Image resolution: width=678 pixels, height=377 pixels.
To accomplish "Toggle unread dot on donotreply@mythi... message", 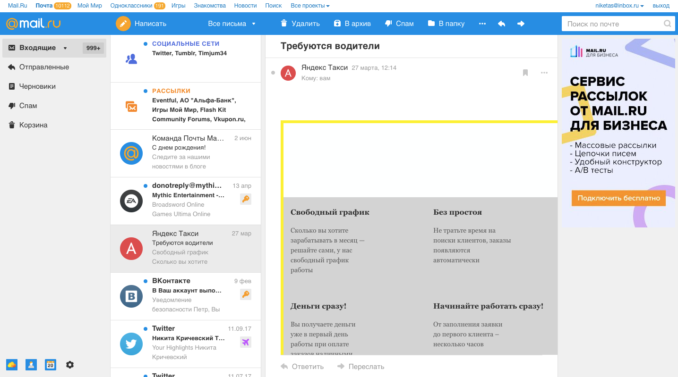I will pos(145,186).
